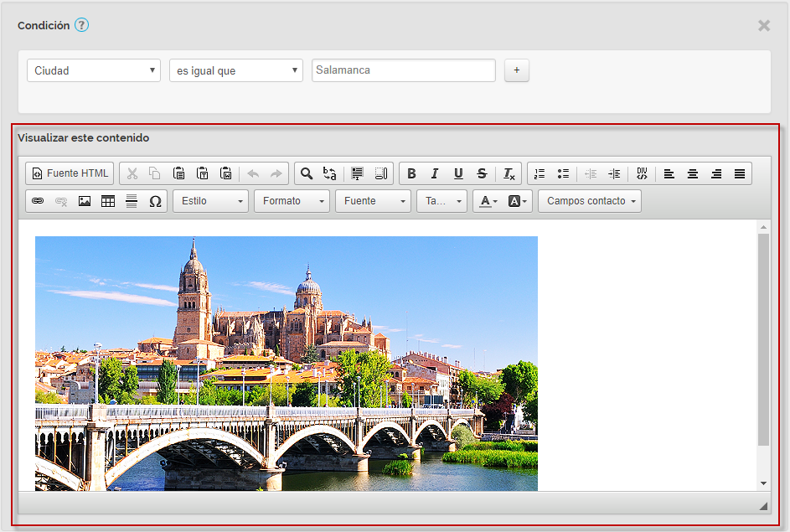
Task: Click the Condición help question icon
Action: 81,24
